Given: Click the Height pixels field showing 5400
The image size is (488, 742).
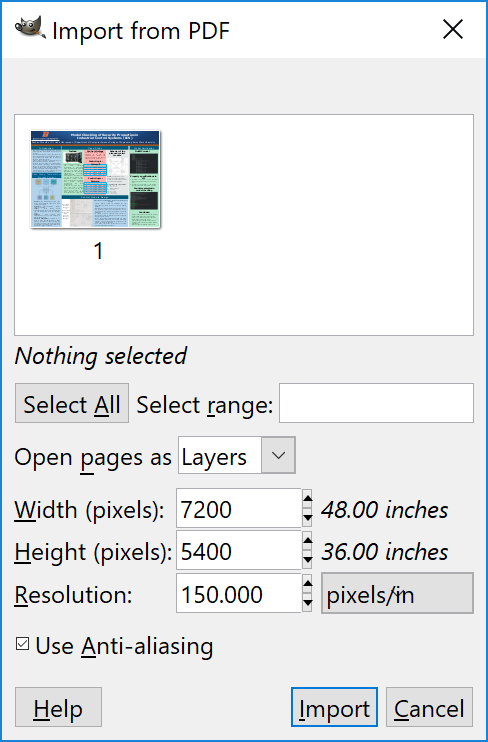Looking at the screenshot, I should click(x=239, y=550).
